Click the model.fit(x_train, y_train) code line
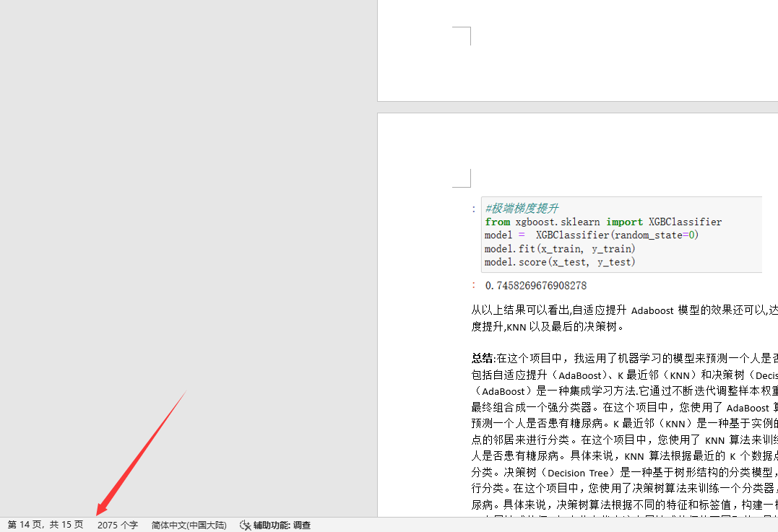The height and width of the screenshot is (532, 778). click(x=560, y=249)
